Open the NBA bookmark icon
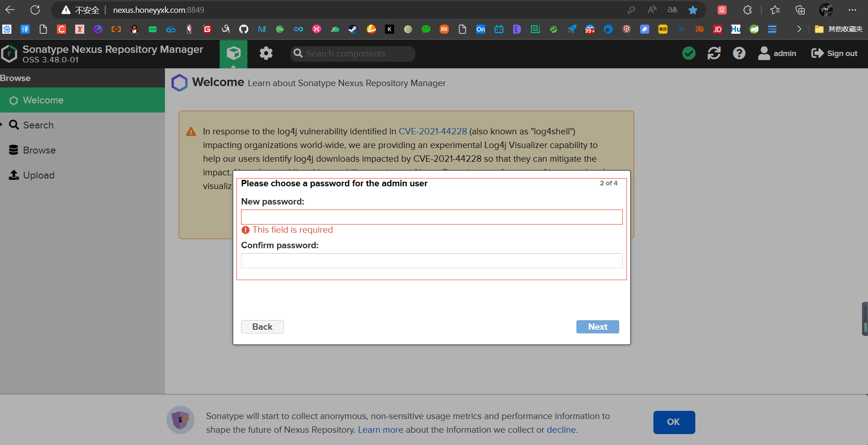The width and height of the screenshot is (868, 445). coord(189,29)
